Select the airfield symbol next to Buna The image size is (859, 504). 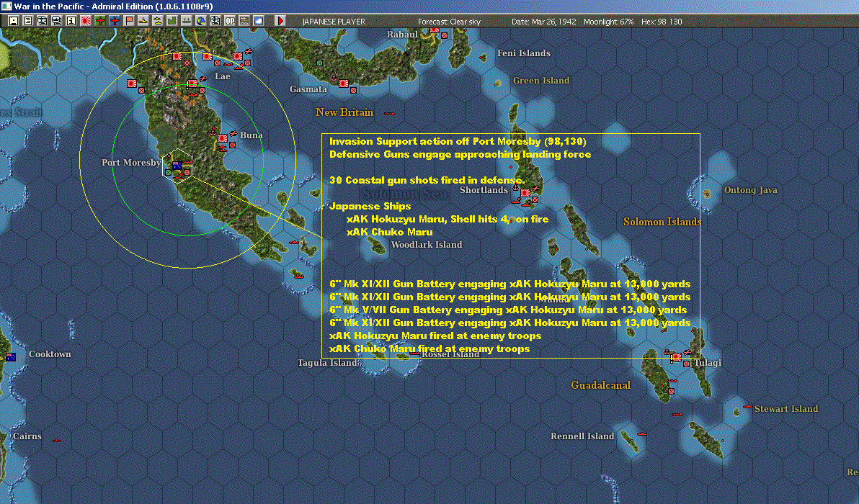pyautogui.click(x=233, y=133)
